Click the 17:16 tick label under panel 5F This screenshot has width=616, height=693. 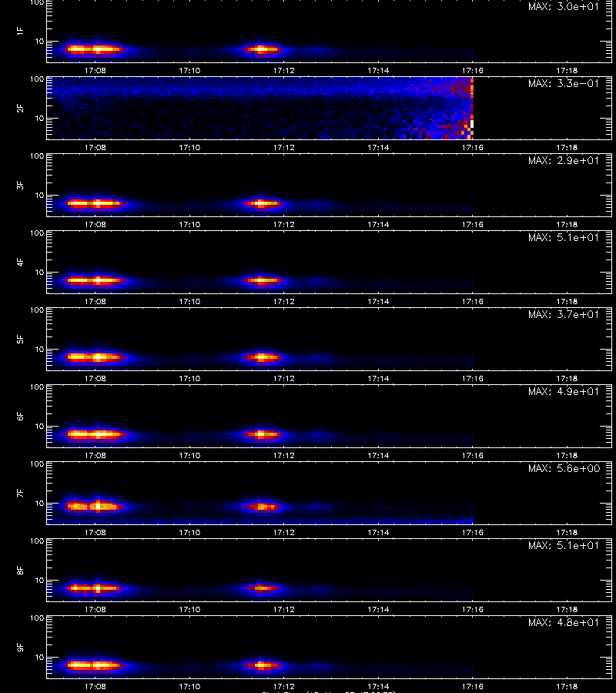point(472,378)
